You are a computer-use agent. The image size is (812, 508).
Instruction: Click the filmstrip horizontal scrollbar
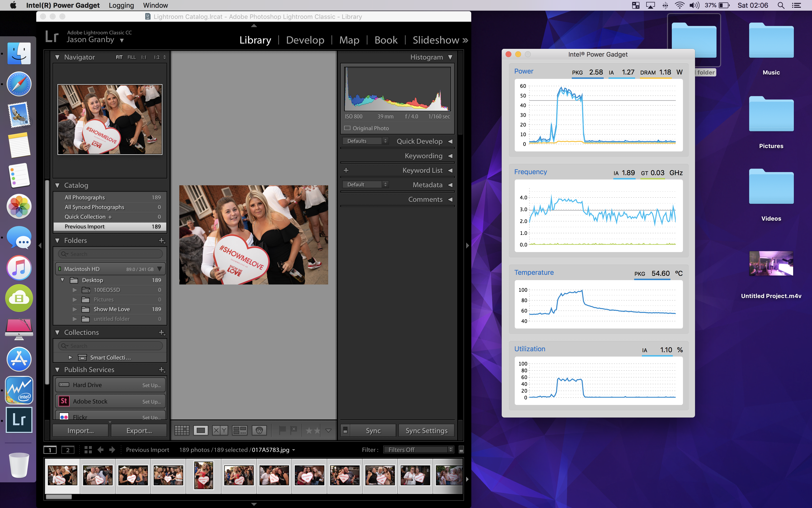coord(59,497)
